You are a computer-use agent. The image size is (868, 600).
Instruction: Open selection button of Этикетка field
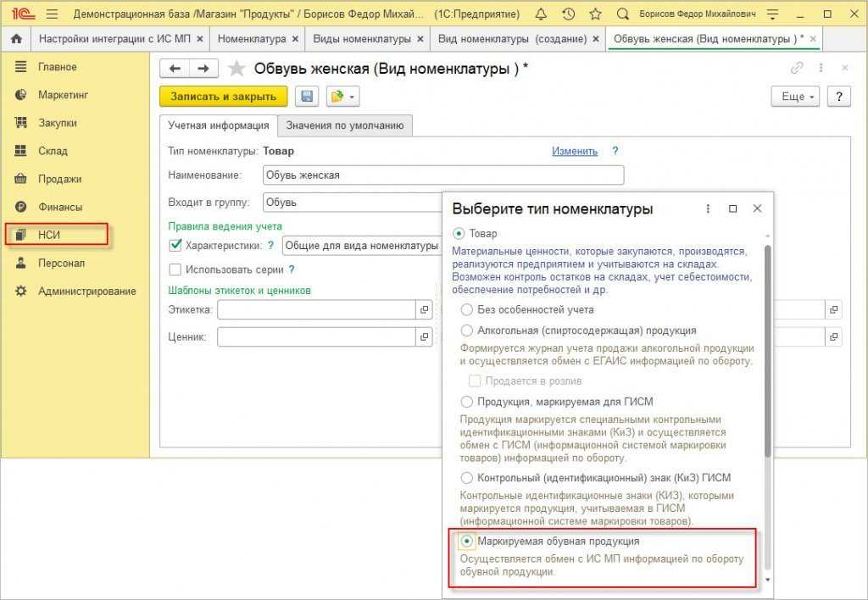tap(425, 311)
